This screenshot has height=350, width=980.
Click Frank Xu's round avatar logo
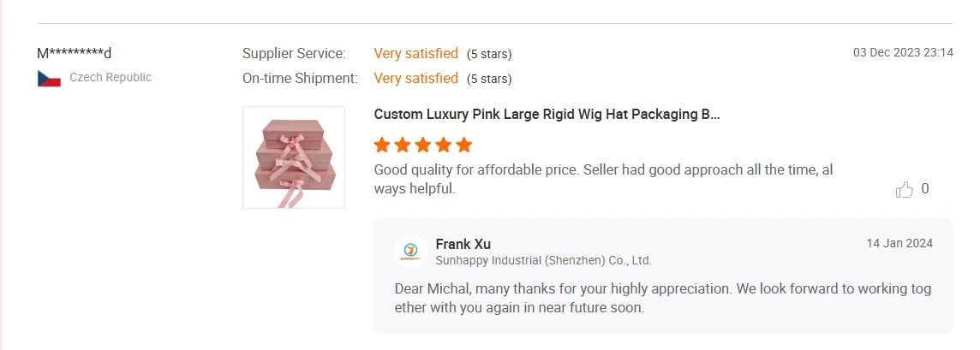click(x=410, y=252)
